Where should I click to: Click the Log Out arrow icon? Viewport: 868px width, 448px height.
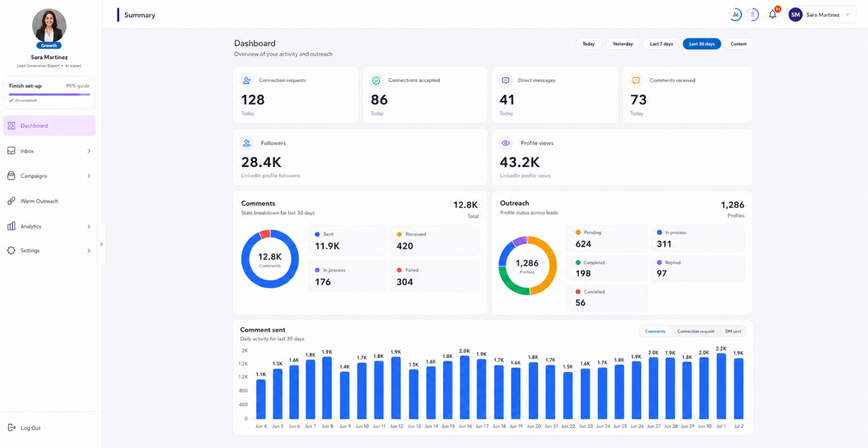coord(11,427)
